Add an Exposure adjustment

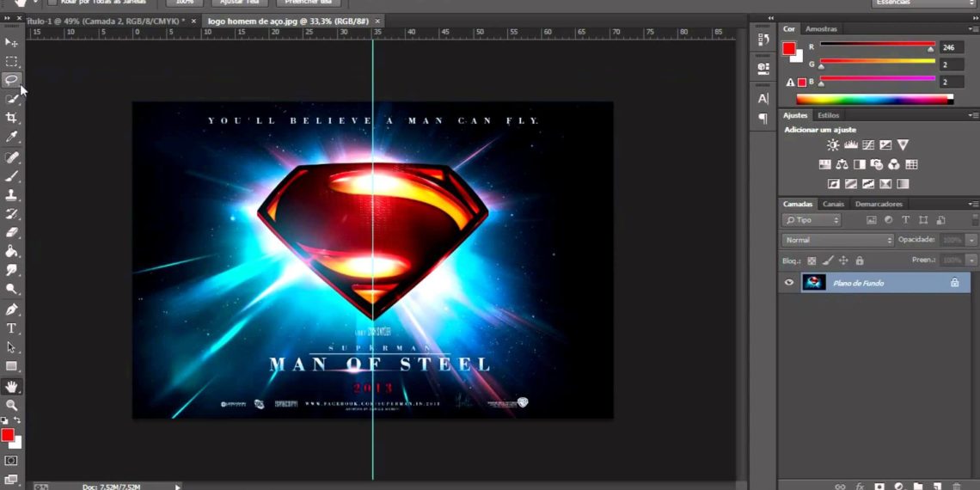885,145
